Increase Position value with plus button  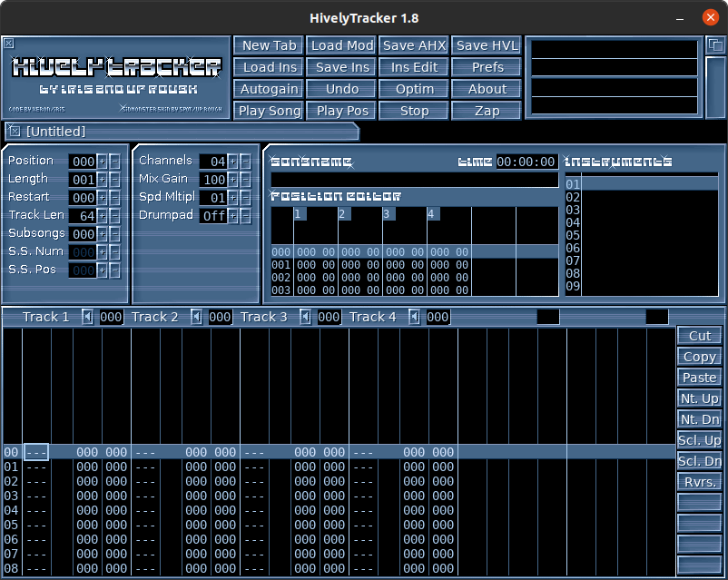(103, 162)
